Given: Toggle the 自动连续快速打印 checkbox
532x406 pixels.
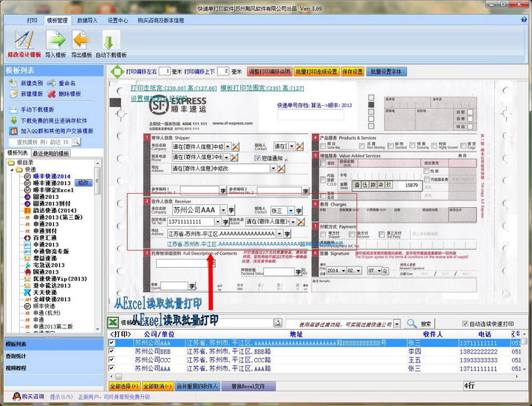Looking at the screenshot, I should point(465,324).
